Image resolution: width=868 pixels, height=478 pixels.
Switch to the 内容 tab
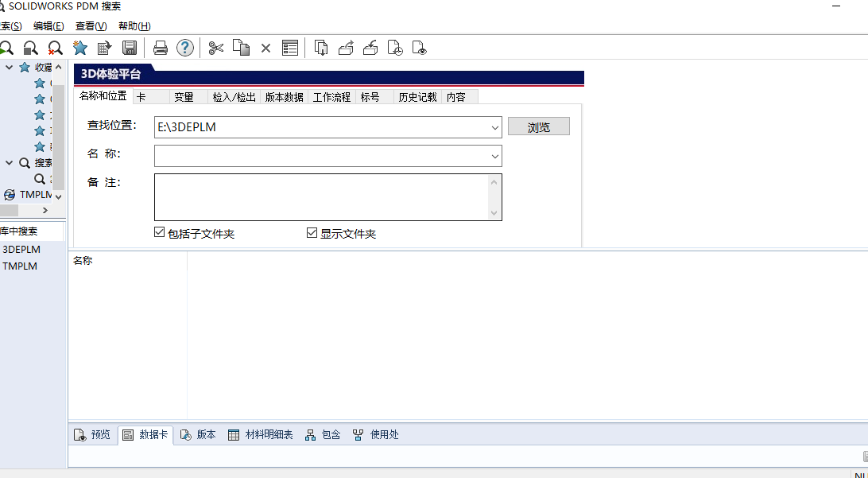point(460,97)
